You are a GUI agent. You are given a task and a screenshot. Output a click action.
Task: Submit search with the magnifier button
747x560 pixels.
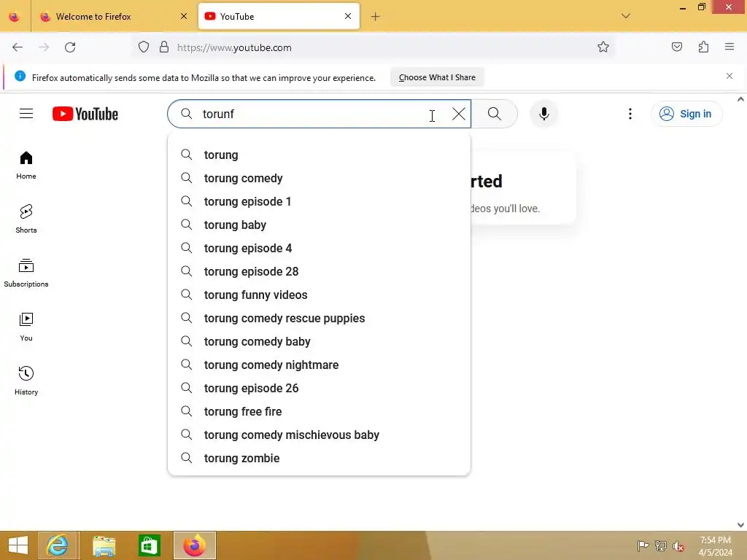pyautogui.click(x=494, y=114)
